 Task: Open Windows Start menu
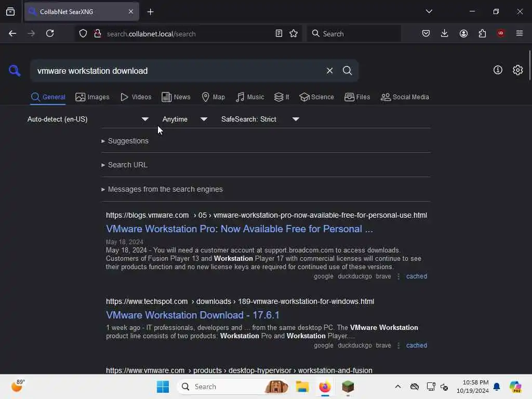point(163,387)
